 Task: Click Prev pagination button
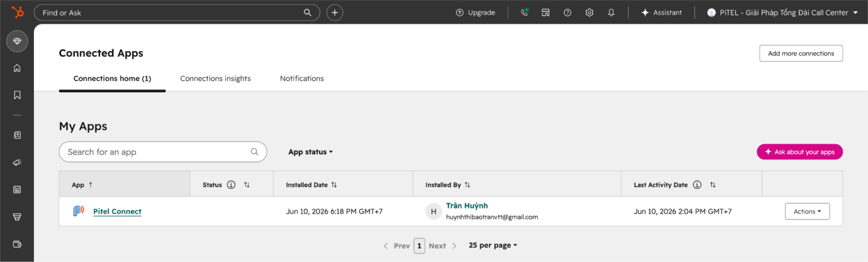click(x=397, y=246)
